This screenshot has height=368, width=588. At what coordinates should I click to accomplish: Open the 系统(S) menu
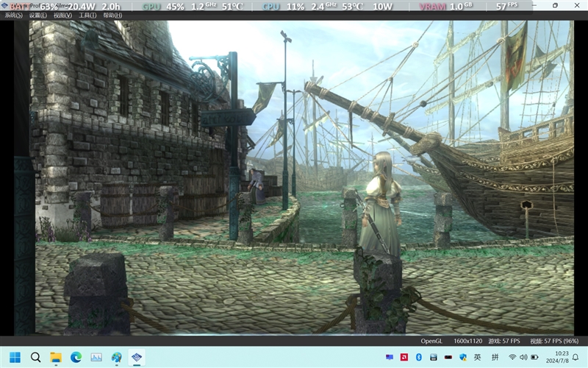tap(13, 15)
